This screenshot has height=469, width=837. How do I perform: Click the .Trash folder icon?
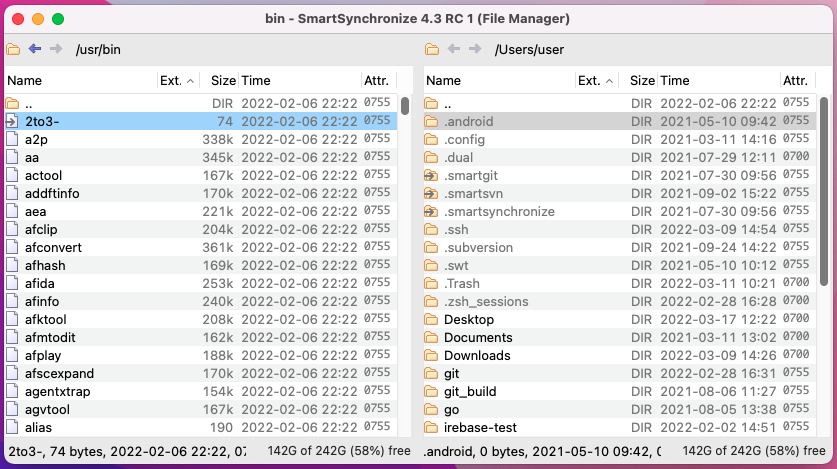coord(431,284)
